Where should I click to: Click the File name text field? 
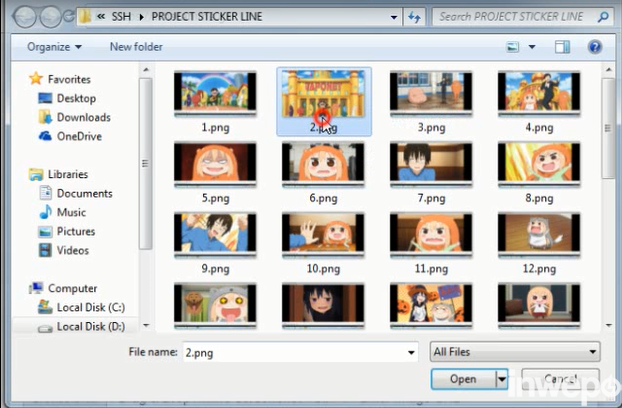pos(294,352)
